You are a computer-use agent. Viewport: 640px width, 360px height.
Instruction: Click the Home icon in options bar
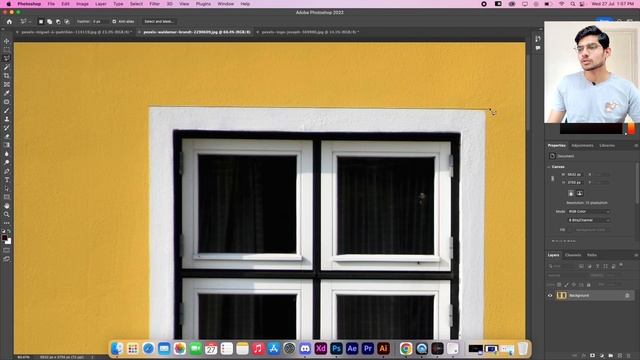click(x=9, y=21)
